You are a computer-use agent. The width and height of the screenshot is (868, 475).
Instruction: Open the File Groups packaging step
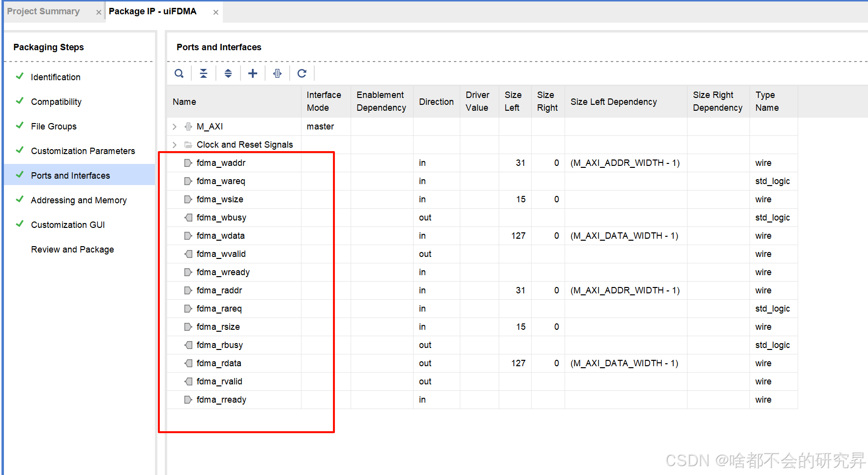tap(54, 127)
